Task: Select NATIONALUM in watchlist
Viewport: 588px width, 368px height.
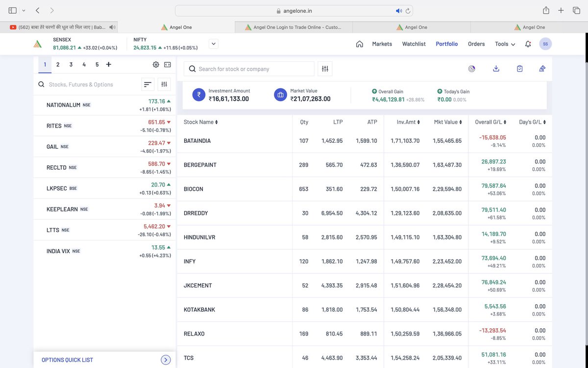Action: [105, 105]
